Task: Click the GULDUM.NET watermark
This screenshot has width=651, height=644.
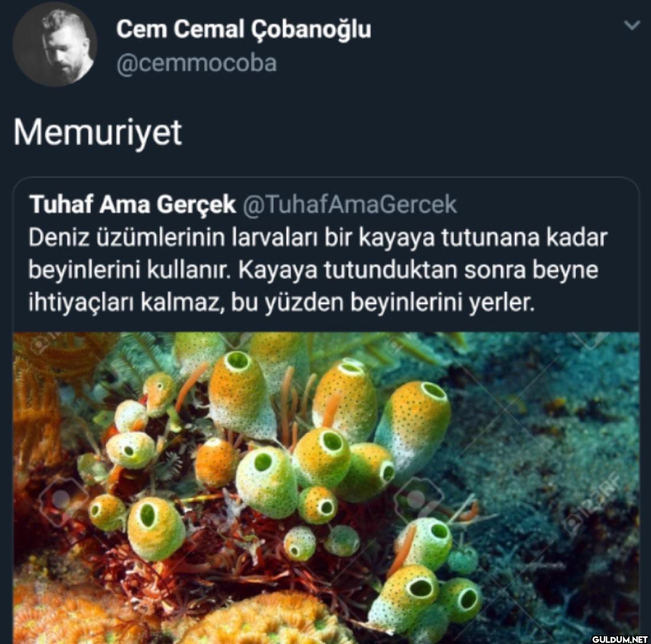Action: (x=620, y=639)
